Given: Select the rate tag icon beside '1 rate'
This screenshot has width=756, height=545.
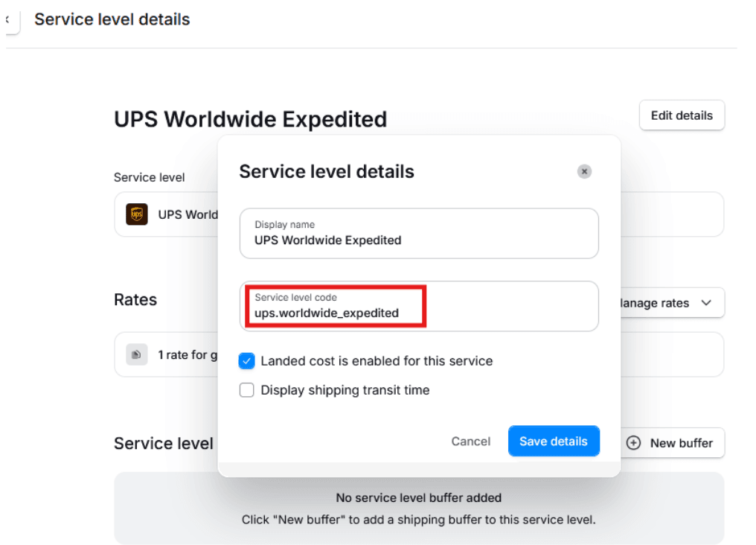Looking at the screenshot, I should (x=136, y=355).
